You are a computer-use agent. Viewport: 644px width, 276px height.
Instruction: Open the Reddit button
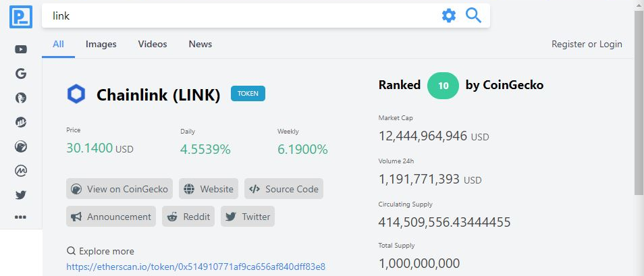[x=188, y=217]
